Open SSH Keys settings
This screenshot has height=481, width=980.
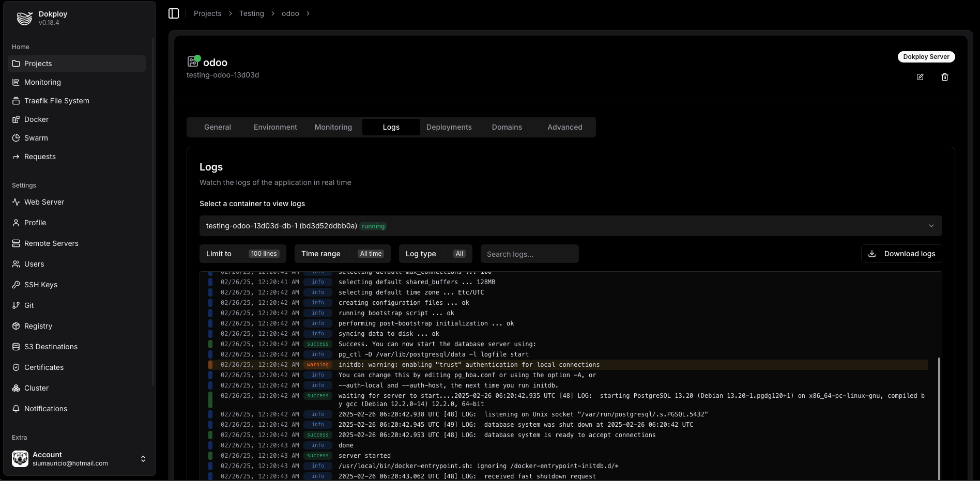click(x=40, y=285)
